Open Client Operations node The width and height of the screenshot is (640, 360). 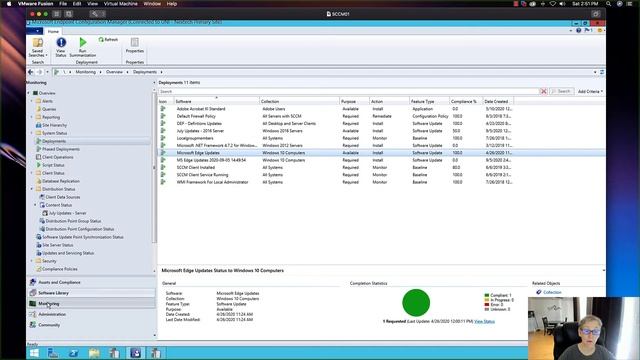point(58,157)
